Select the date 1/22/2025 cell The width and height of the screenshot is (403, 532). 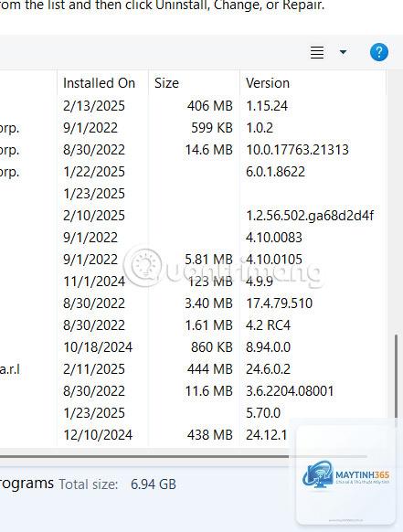point(94,172)
